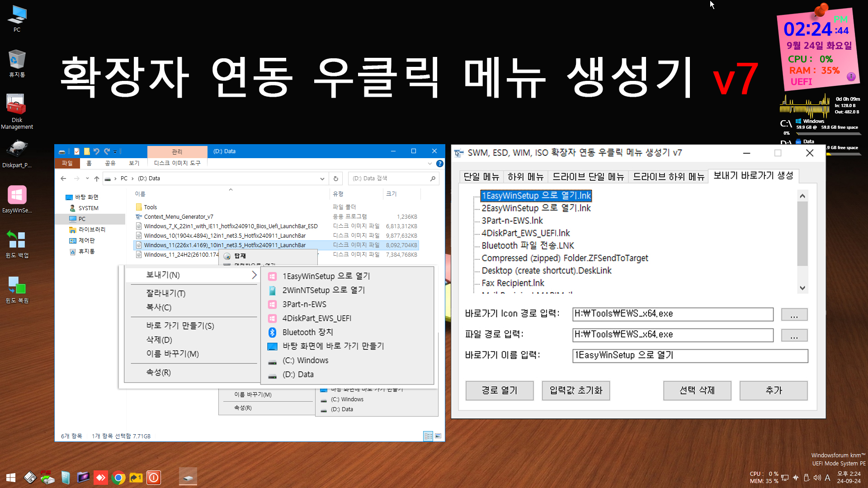Click Explorer quick-access Properties checkmark icon

(77, 151)
